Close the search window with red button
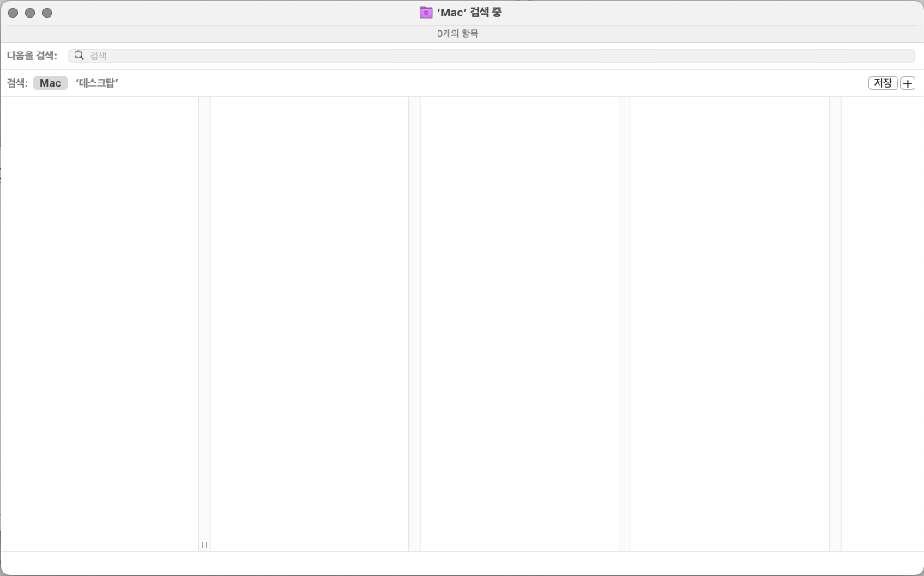 click(13, 13)
